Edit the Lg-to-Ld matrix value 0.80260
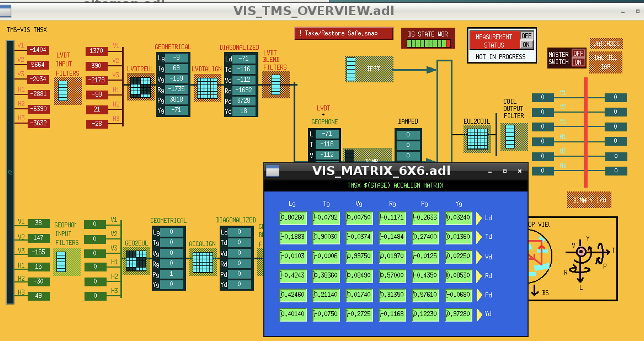644x341 pixels. click(293, 218)
